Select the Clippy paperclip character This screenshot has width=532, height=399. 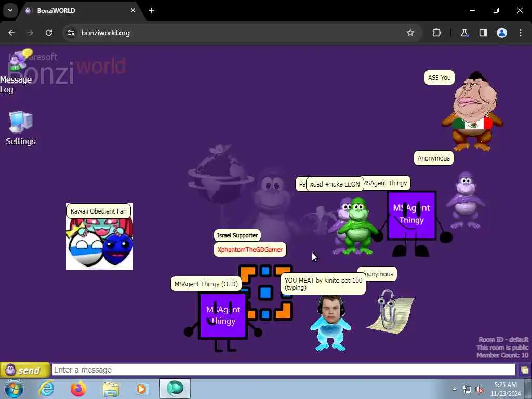click(x=390, y=312)
